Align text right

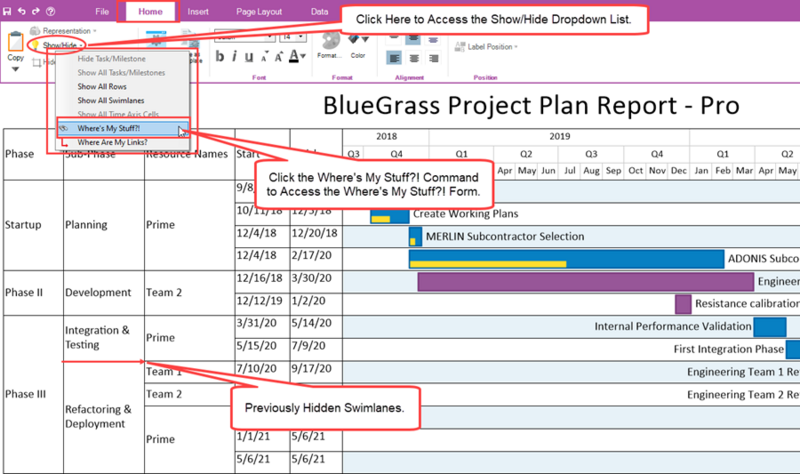click(434, 58)
